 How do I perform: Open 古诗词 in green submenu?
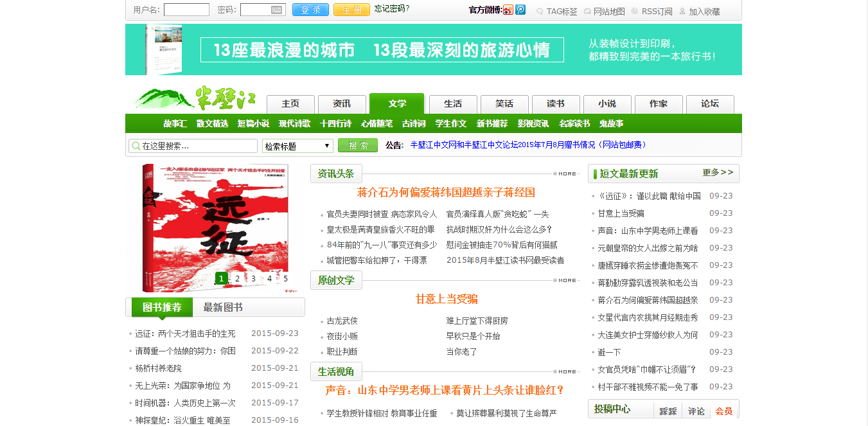[x=414, y=123]
